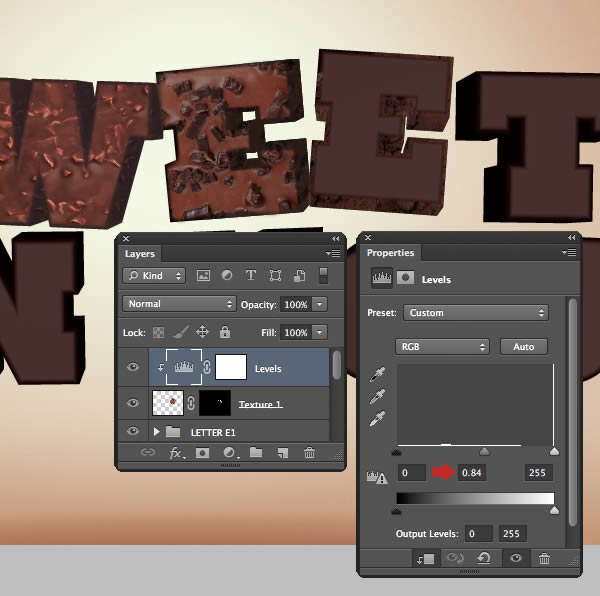Lock image pixels brush icon
This screenshot has height=596, width=600.
coord(181,332)
